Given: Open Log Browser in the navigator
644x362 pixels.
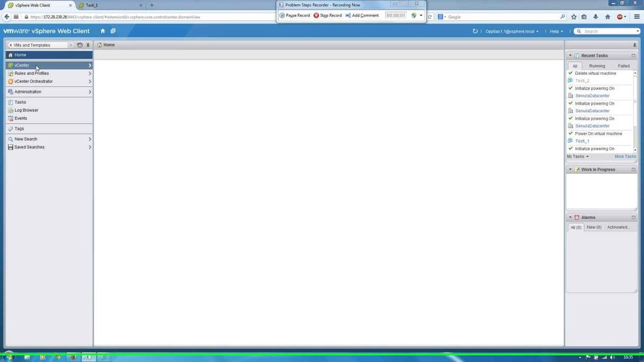Looking at the screenshot, I should pos(49,111).
